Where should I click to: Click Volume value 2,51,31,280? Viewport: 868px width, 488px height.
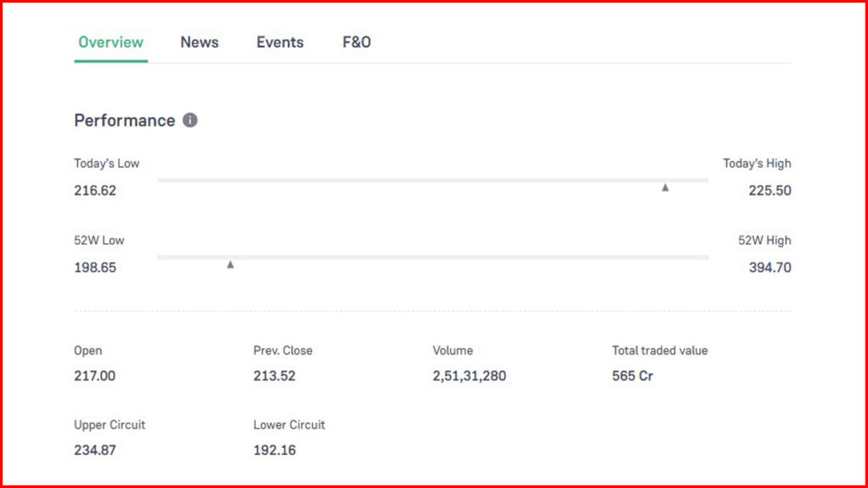(x=470, y=375)
